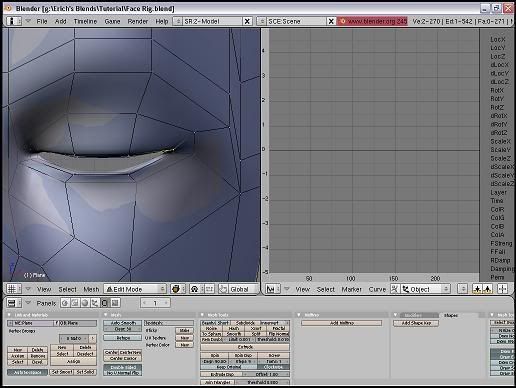Toggle No V.Normal Flip option
This screenshot has height=388, width=516.
(x=123, y=373)
